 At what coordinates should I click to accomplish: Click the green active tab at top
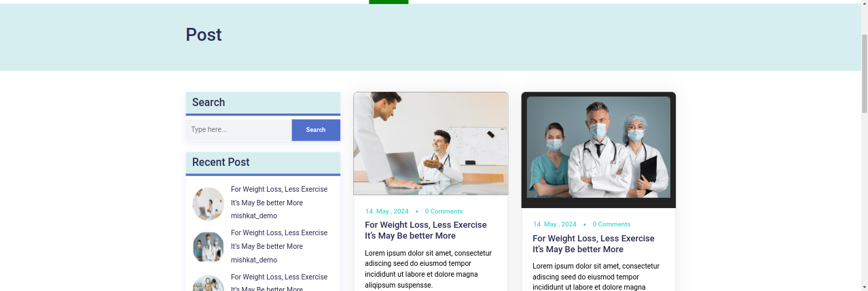click(x=388, y=2)
